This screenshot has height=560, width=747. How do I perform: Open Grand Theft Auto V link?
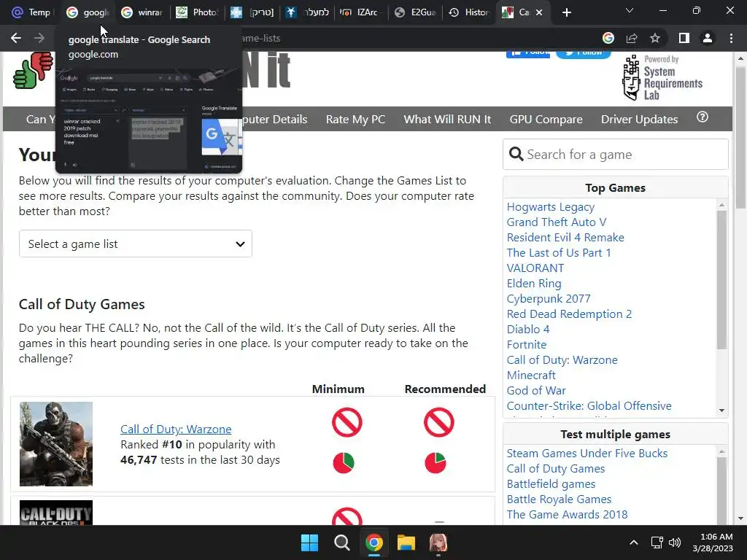coord(556,222)
